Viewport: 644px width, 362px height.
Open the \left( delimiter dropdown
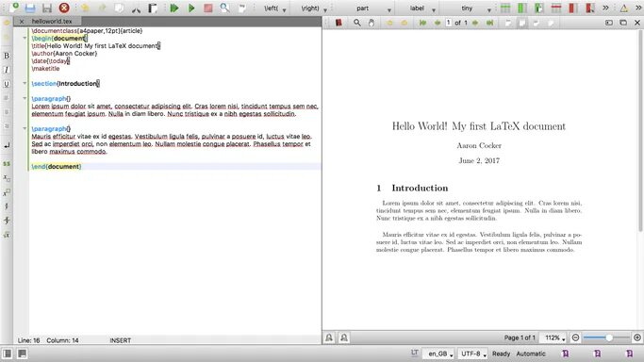pyautogui.click(x=274, y=8)
